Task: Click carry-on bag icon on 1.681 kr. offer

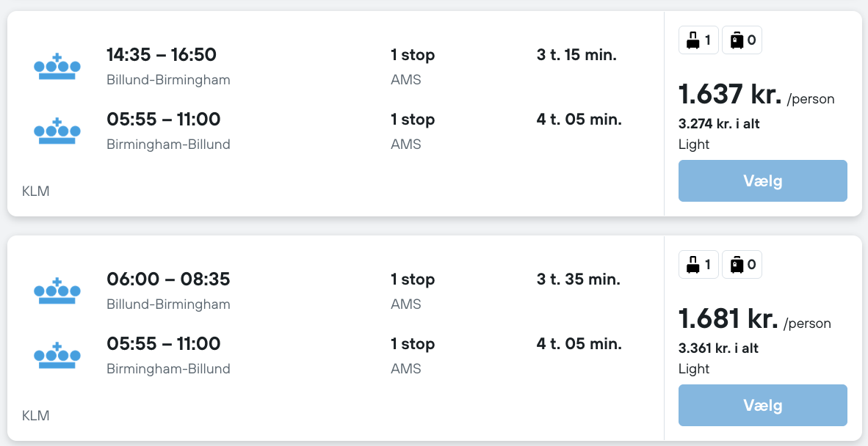Action: tap(692, 265)
